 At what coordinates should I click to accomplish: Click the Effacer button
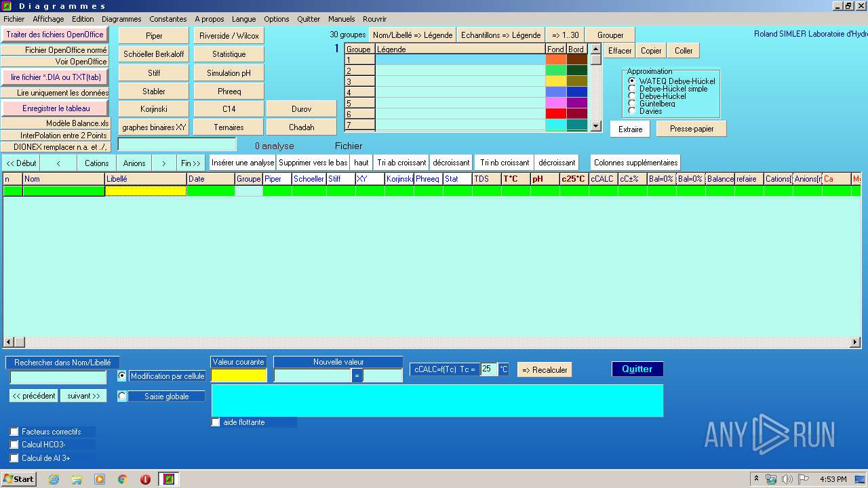tap(620, 51)
